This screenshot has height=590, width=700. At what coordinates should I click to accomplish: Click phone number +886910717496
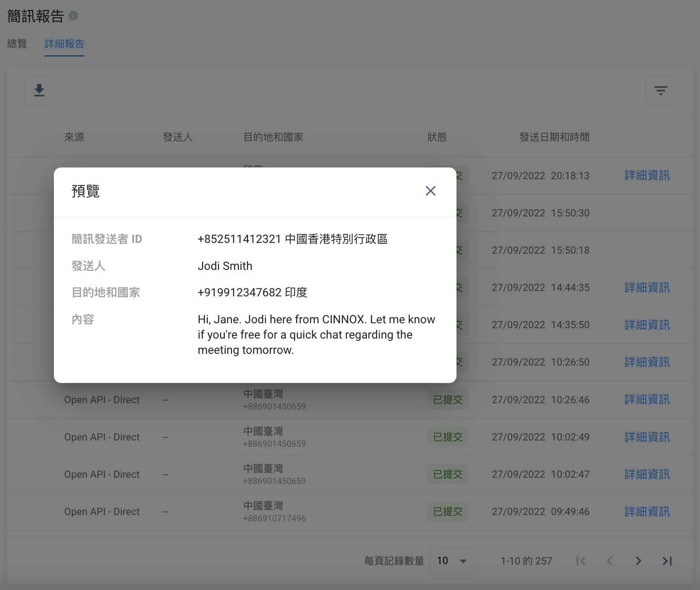(x=275, y=518)
